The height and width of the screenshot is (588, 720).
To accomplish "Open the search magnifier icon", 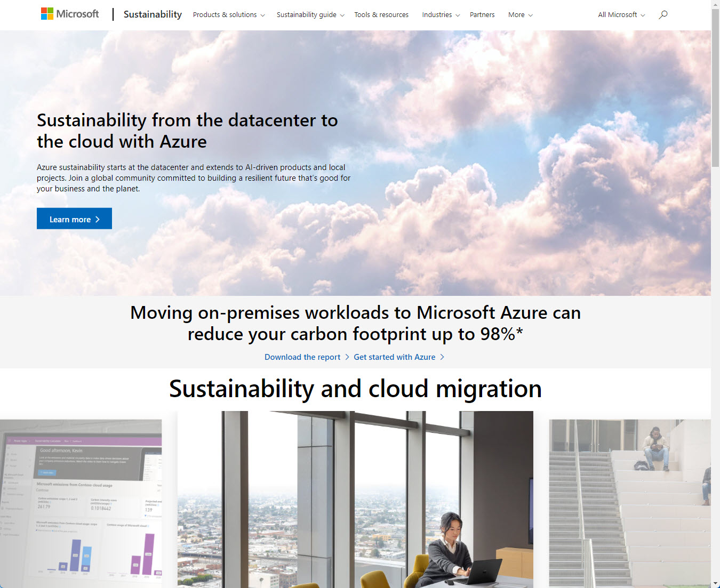I will pos(663,15).
